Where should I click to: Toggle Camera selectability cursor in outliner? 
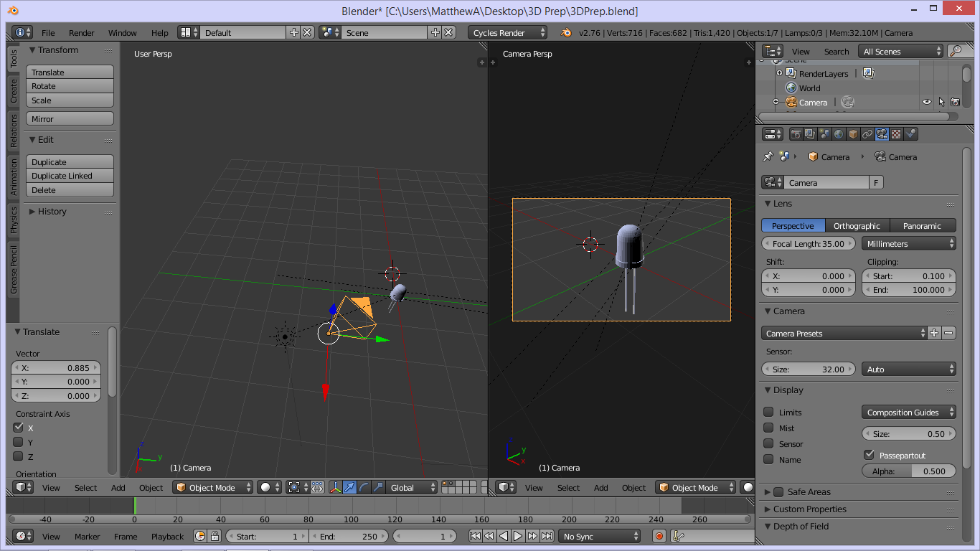(941, 102)
